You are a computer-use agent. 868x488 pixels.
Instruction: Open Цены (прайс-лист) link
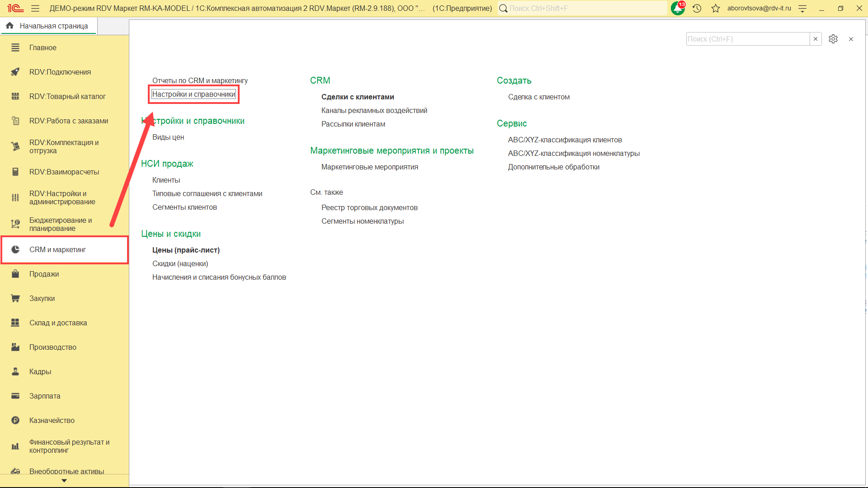186,250
